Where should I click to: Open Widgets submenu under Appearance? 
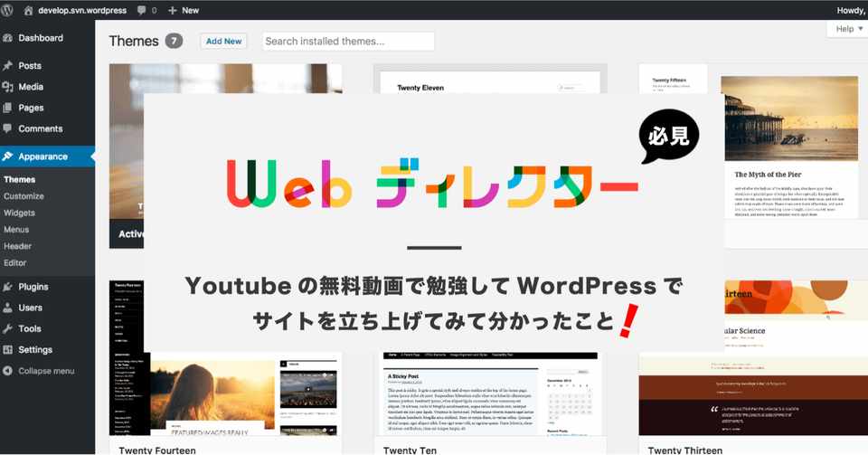19,213
